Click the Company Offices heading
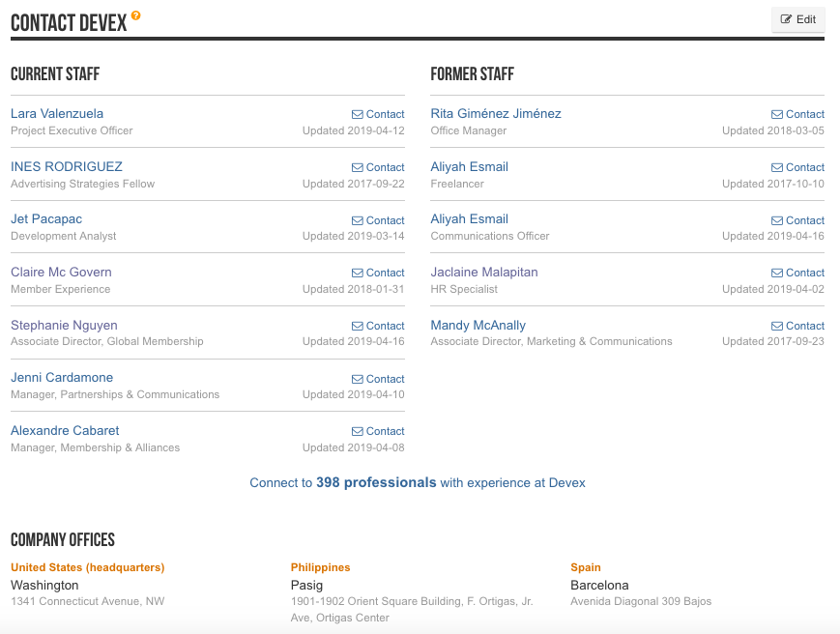 [x=63, y=539]
